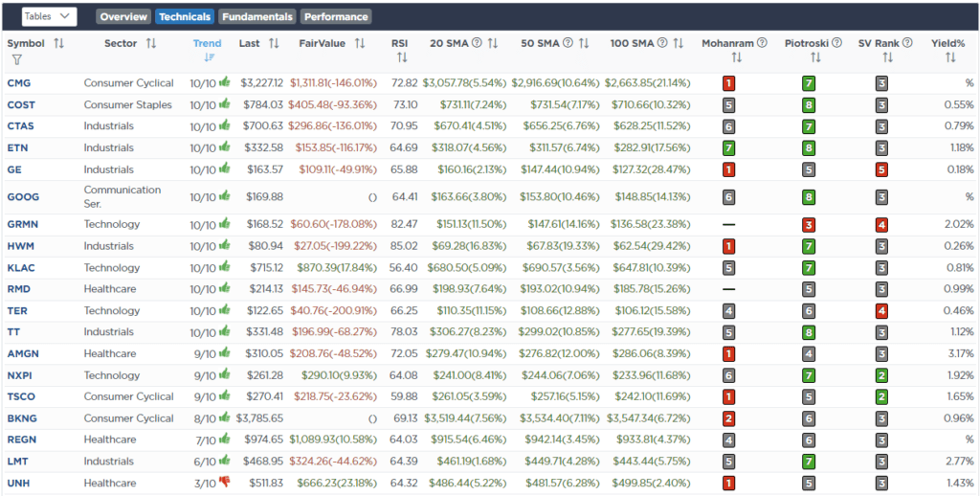Click the RSI value 85.02 for HWM

405,246
